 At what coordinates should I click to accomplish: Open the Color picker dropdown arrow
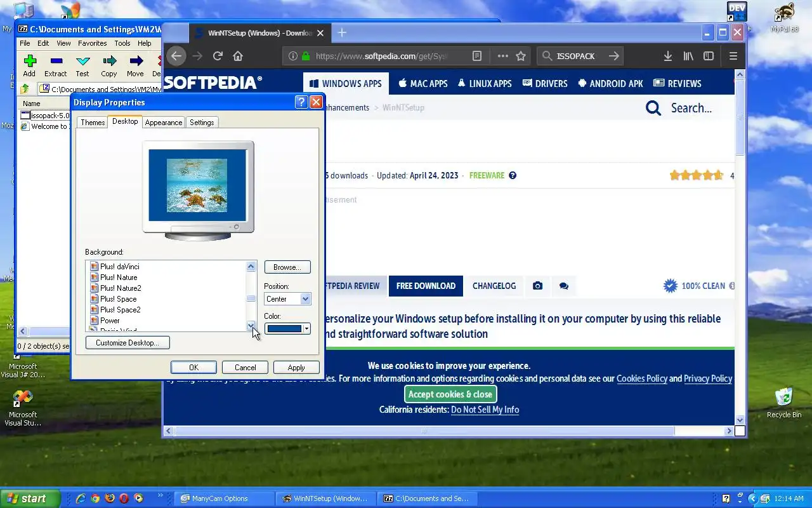[306, 329]
